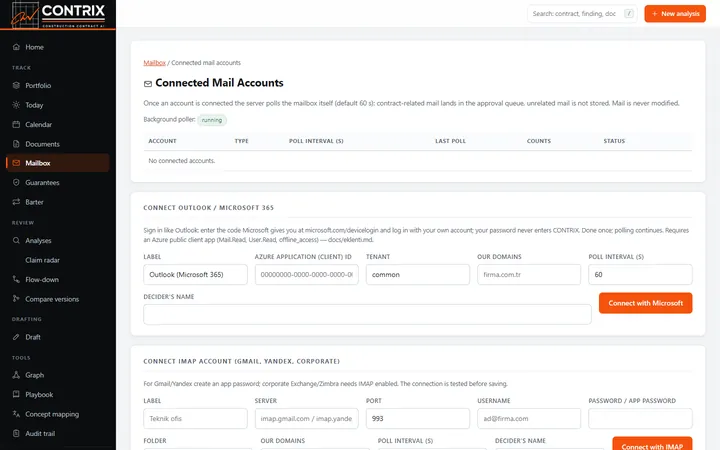Click Connect with Microsoft button

(x=646, y=303)
